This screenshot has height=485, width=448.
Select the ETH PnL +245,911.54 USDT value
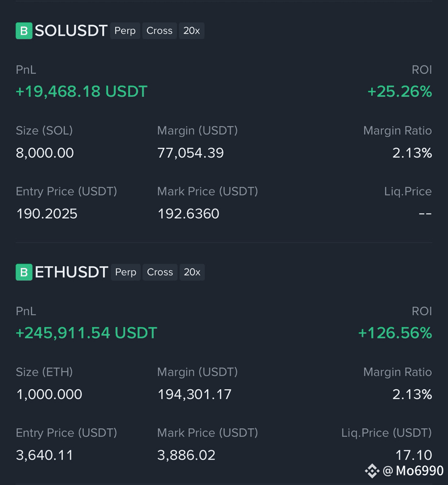(x=86, y=333)
